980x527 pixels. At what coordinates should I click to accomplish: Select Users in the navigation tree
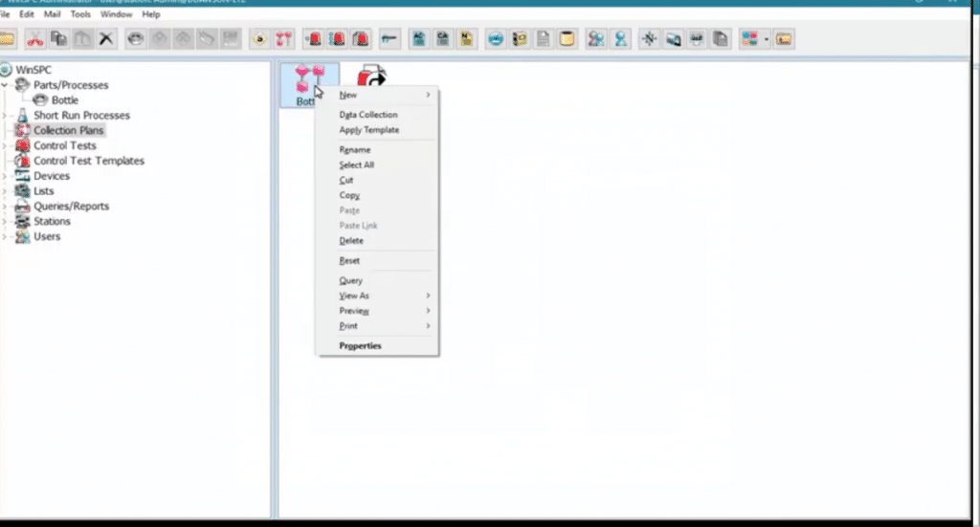click(x=46, y=236)
